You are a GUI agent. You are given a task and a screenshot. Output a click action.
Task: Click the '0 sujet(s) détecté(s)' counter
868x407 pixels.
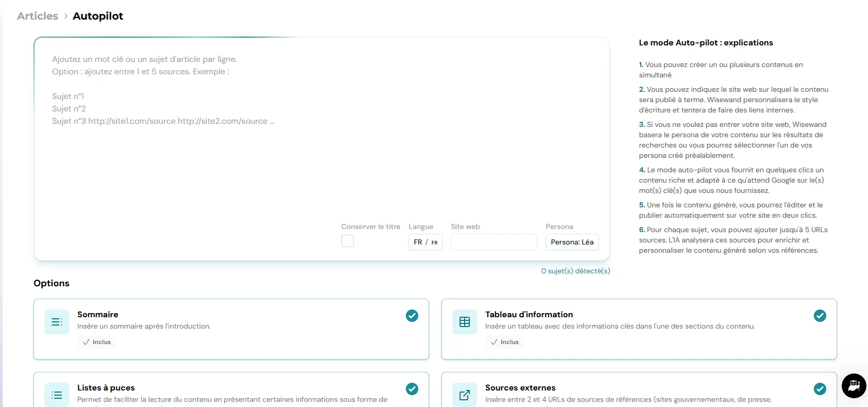pyautogui.click(x=576, y=271)
